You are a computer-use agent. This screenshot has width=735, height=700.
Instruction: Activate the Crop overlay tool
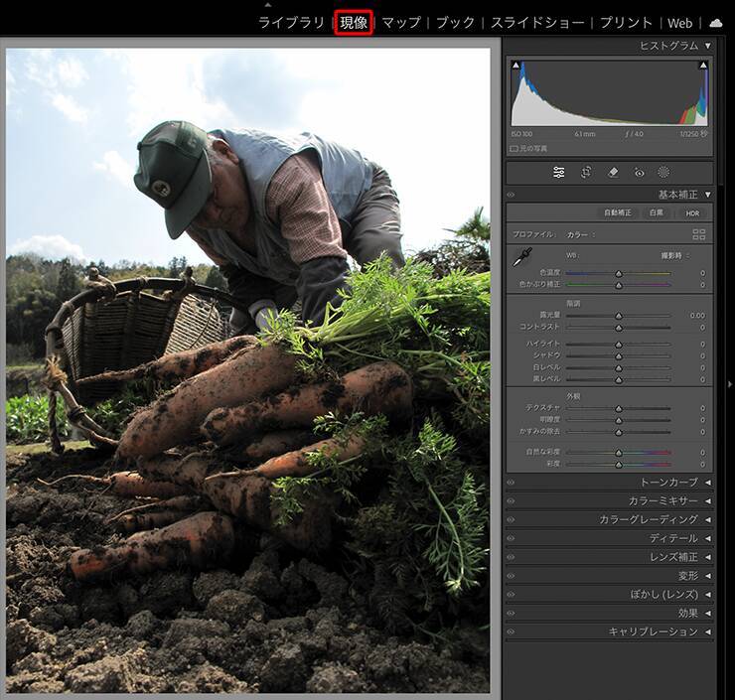586,172
